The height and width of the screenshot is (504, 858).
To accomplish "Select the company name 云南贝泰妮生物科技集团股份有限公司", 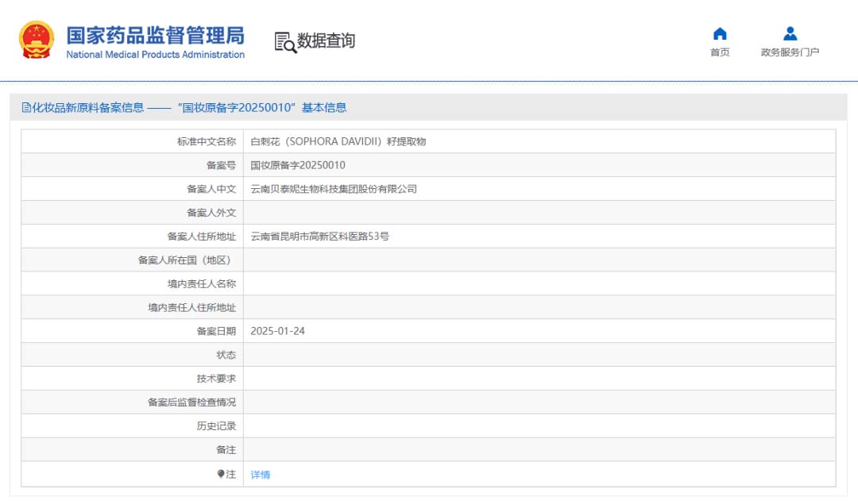I will point(334,189).
